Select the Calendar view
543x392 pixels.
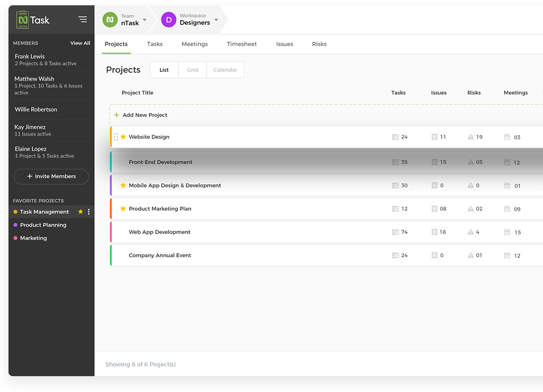pos(225,70)
